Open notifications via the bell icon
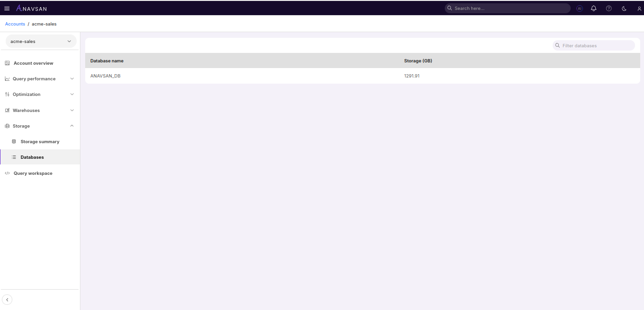This screenshot has height=310, width=644. (x=594, y=8)
